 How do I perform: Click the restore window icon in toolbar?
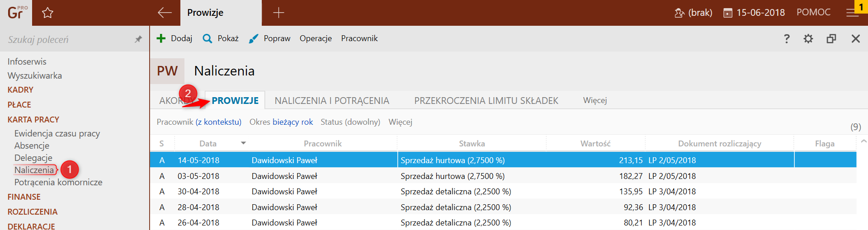pos(831,38)
